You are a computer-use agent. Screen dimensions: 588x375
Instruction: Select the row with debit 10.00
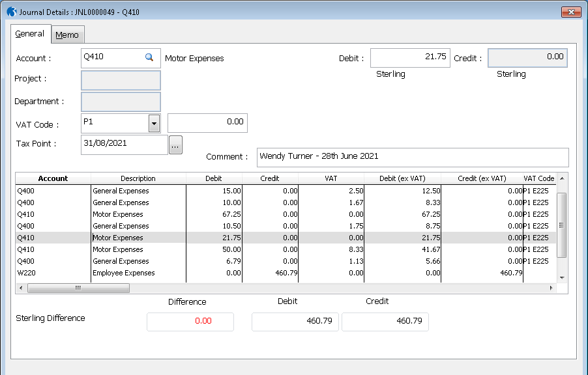(286, 202)
